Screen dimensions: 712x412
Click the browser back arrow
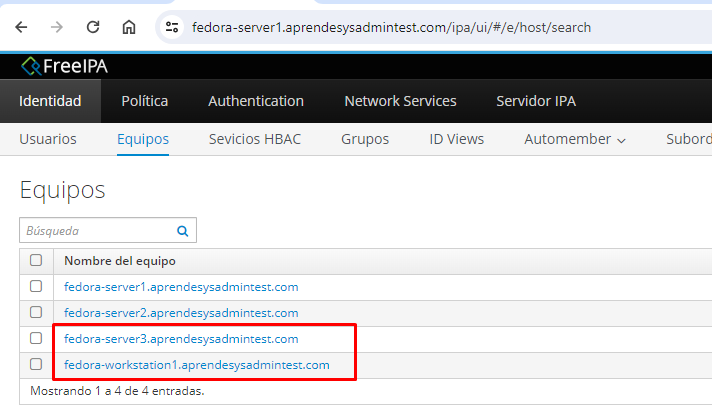[21, 27]
